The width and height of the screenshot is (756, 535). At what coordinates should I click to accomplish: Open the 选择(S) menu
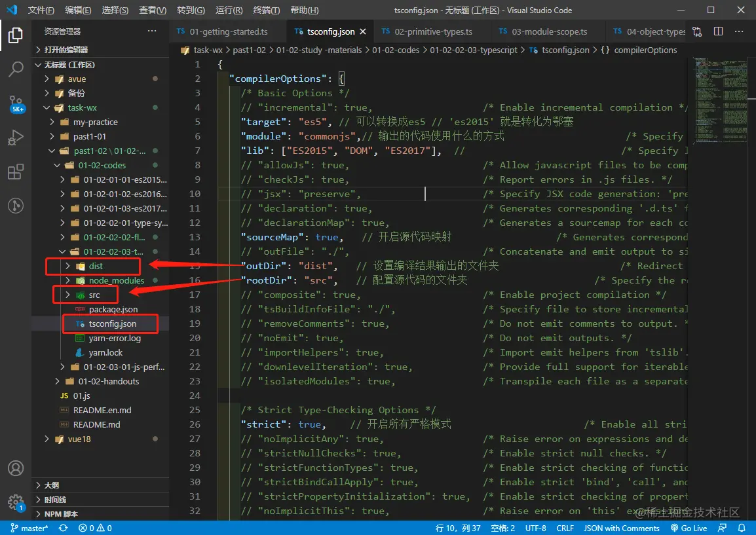click(115, 10)
